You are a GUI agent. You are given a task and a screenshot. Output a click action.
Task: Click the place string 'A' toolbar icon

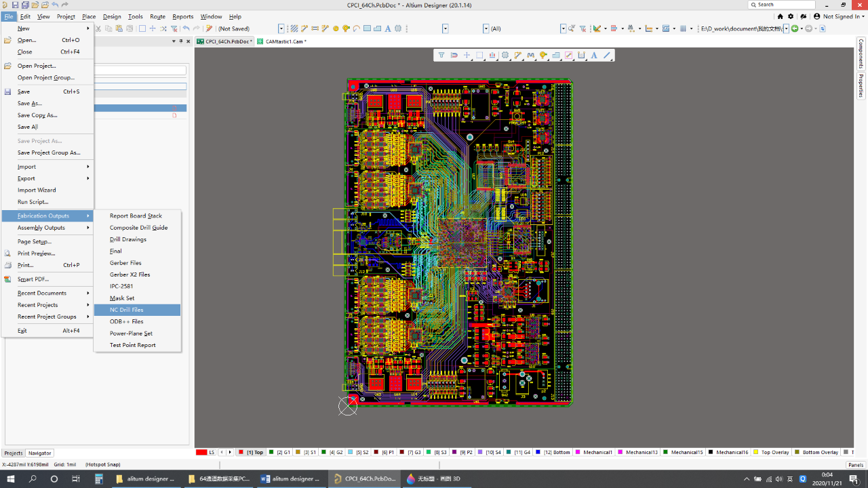[388, 28]
